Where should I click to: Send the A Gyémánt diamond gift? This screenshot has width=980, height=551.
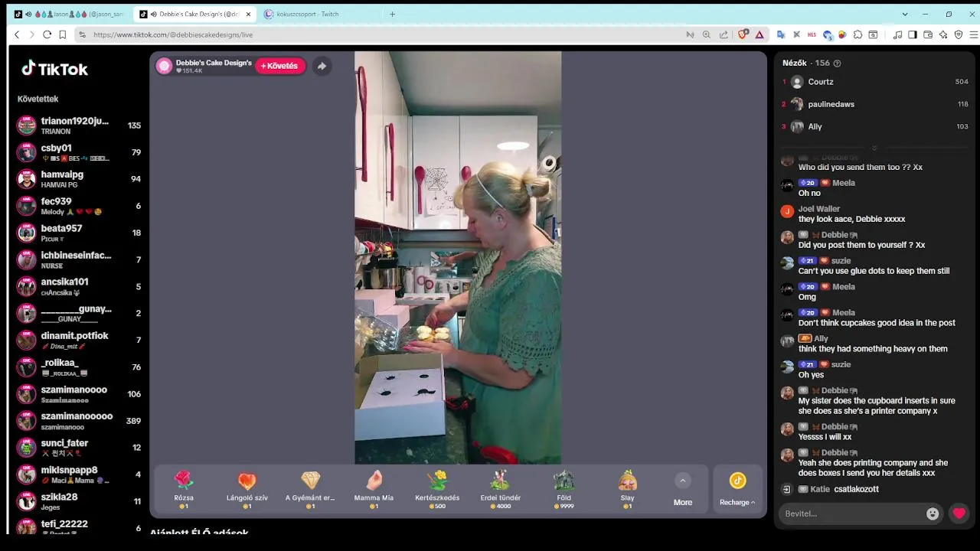pos(310,490)
